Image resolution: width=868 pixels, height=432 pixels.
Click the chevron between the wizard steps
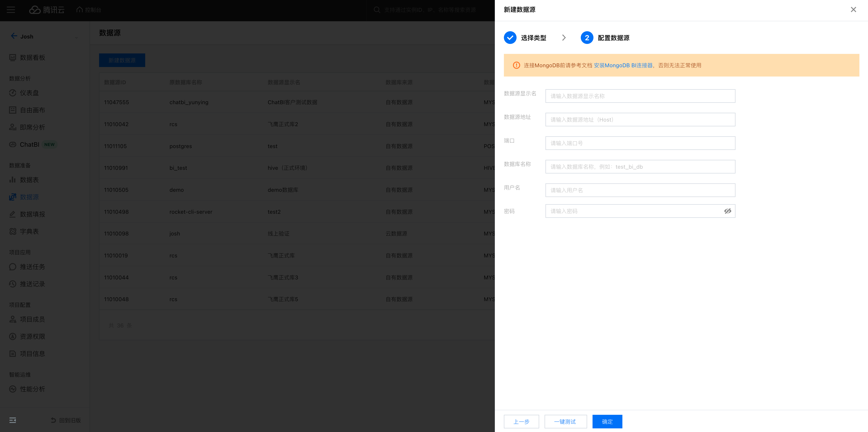(564, 38)
